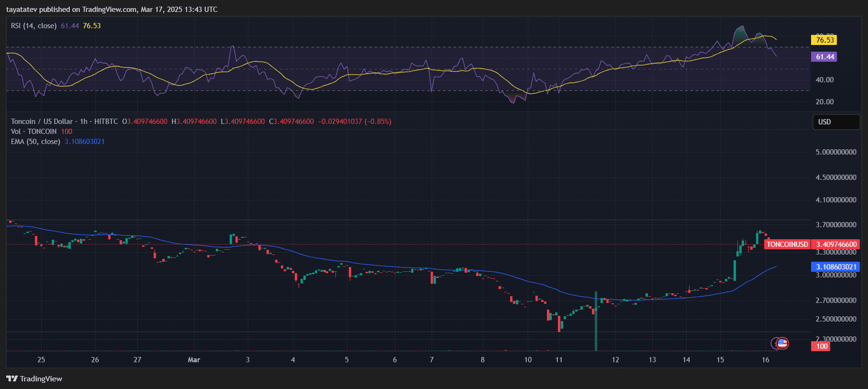Image resolution: width=868 pixels, height=389 pixels.
Task: Click the 8 date label on time axis
Action: click(483, 360)
